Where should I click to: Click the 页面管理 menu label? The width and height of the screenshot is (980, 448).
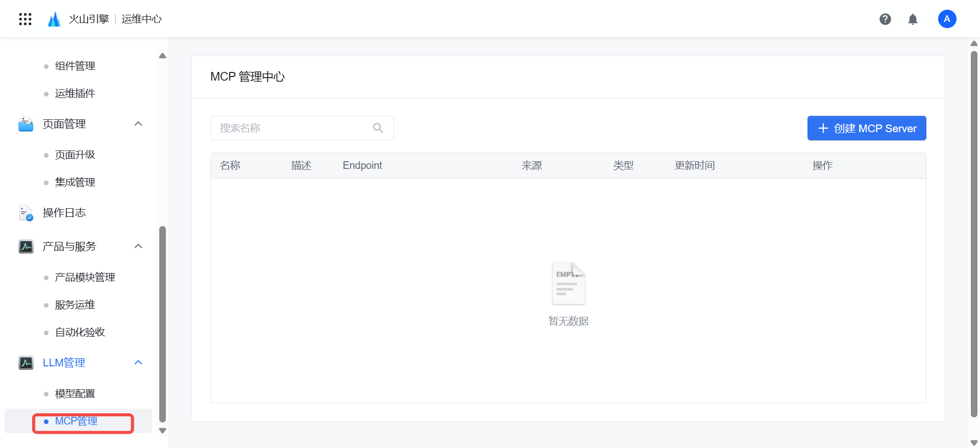tap(64, 124)
